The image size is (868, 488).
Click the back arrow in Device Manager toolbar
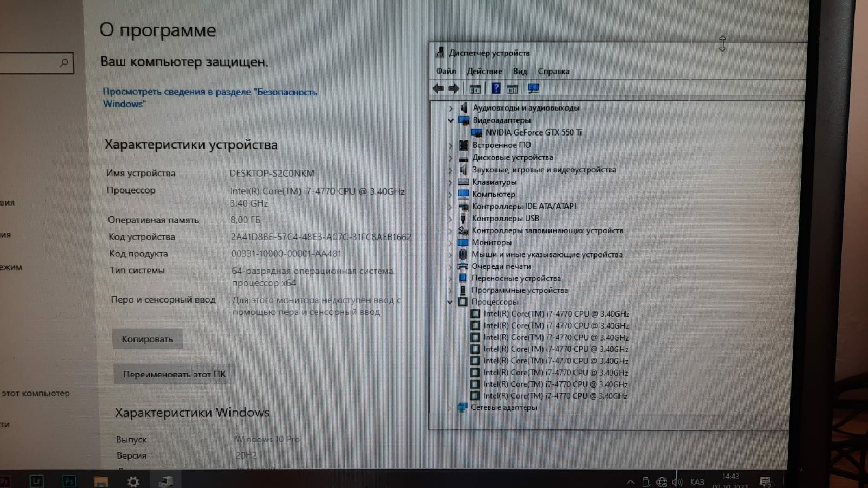(438, 88)
